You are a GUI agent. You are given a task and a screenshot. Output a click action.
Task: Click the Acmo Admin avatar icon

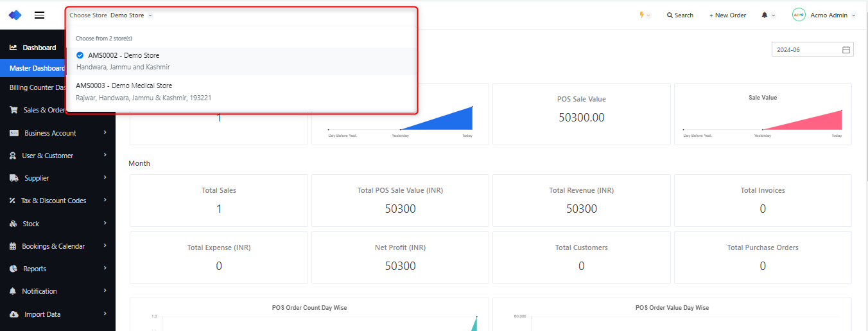point(799,15)
